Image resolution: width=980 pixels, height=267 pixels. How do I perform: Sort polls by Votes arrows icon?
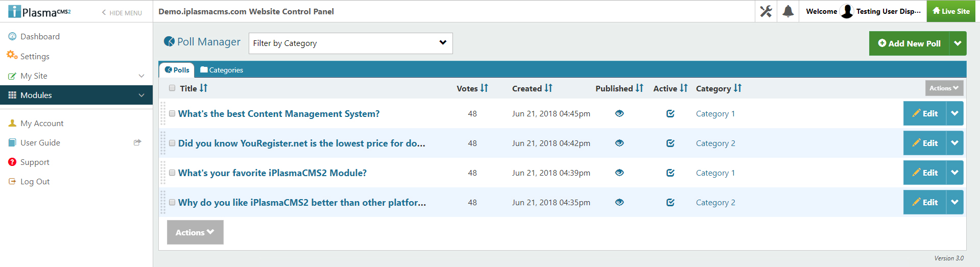point(484,88)
